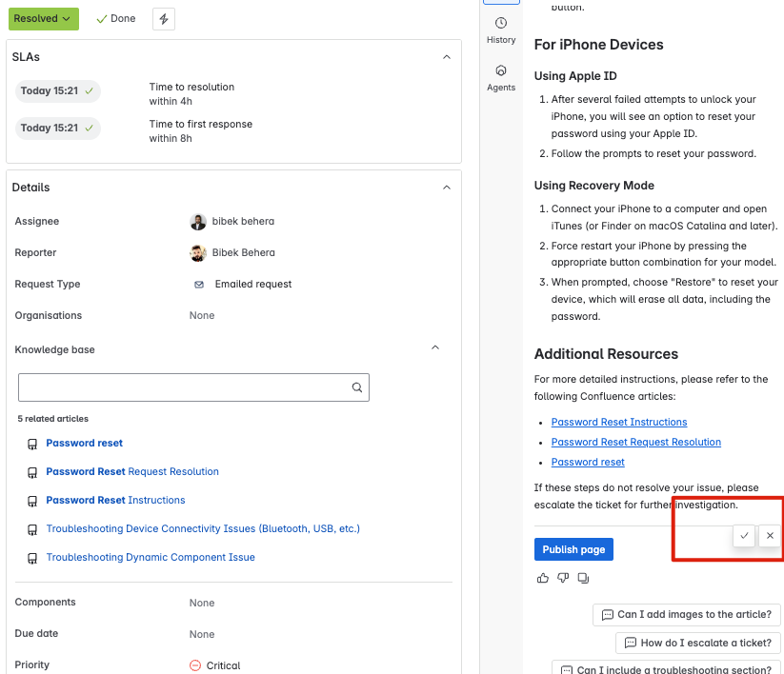The height and width of the screenshot is (674, 784).
Task: Click the 'For iPhone Devices' heading
Action: (x=598, y=45)
